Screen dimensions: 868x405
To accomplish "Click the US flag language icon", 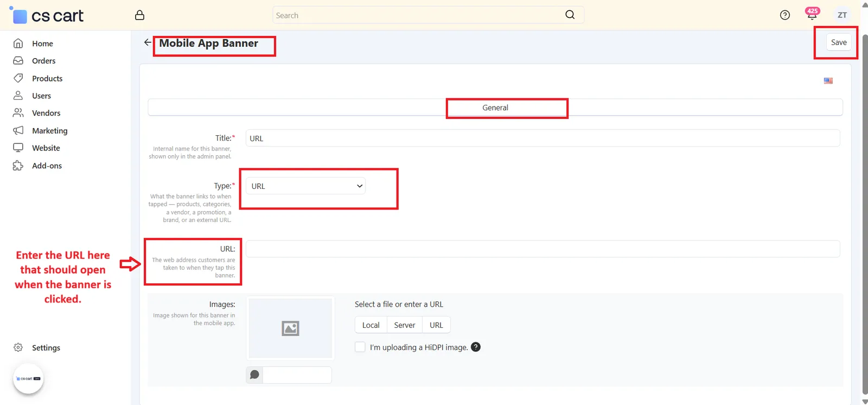I will [828, 81].
